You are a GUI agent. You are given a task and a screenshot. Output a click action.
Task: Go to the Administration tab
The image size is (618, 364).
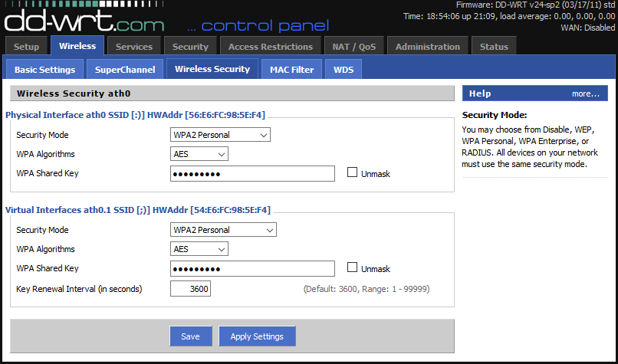428,47
